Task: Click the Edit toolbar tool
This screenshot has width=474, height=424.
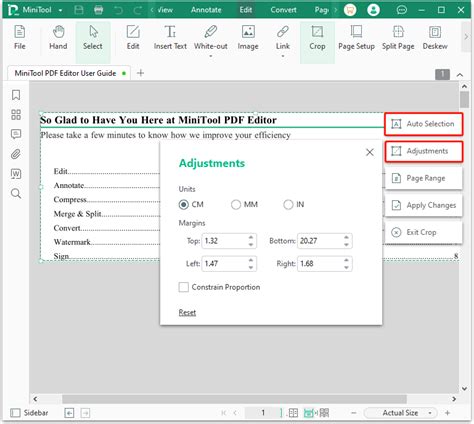Action: pos(133,37)
